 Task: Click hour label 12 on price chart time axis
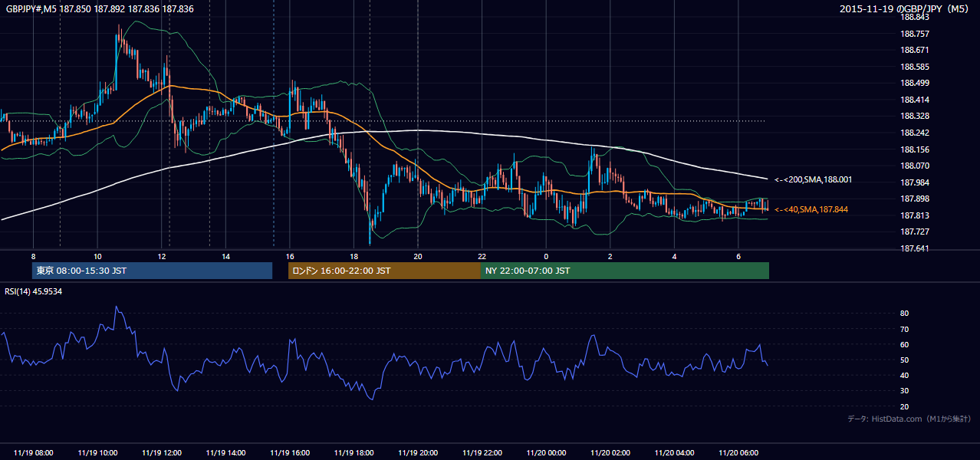[162, 256]
